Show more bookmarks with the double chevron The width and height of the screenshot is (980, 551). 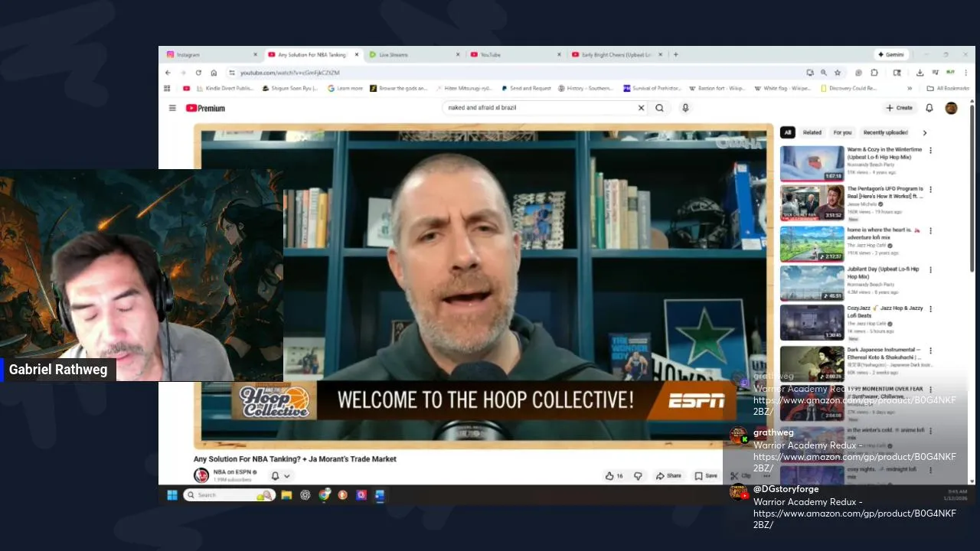[910, 88]
